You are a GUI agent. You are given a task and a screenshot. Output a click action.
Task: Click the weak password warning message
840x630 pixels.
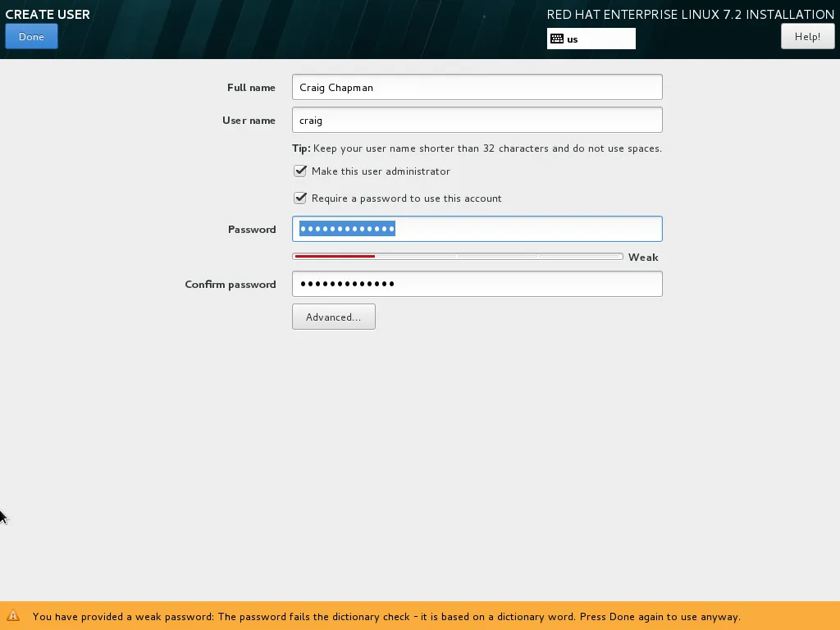tap(386, 617)
